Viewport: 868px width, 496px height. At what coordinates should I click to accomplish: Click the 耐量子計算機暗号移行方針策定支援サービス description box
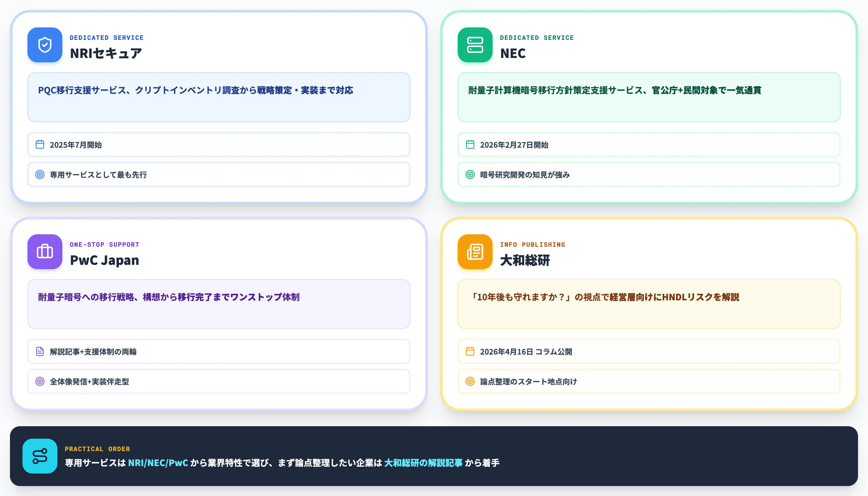tap(649, 97)
